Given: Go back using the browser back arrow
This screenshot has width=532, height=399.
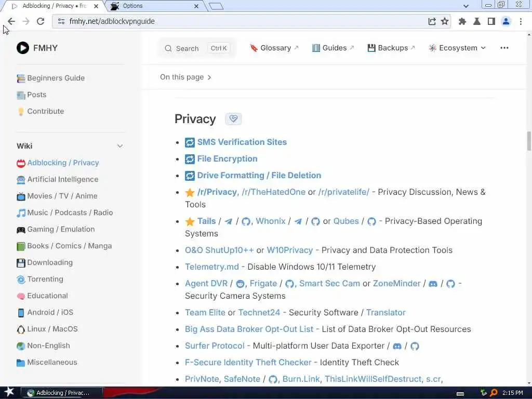Looking at the screenshot, I should (11, 21).
